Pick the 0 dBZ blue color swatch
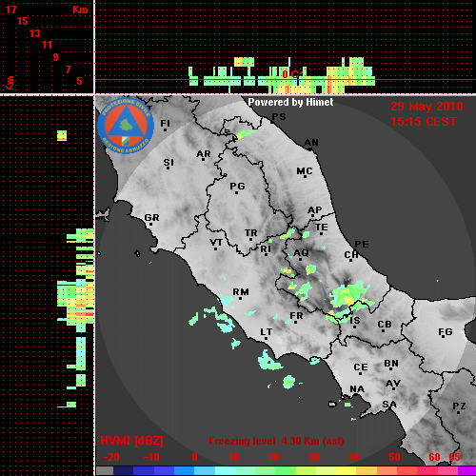476x476 pixels. tap(185, 471)
